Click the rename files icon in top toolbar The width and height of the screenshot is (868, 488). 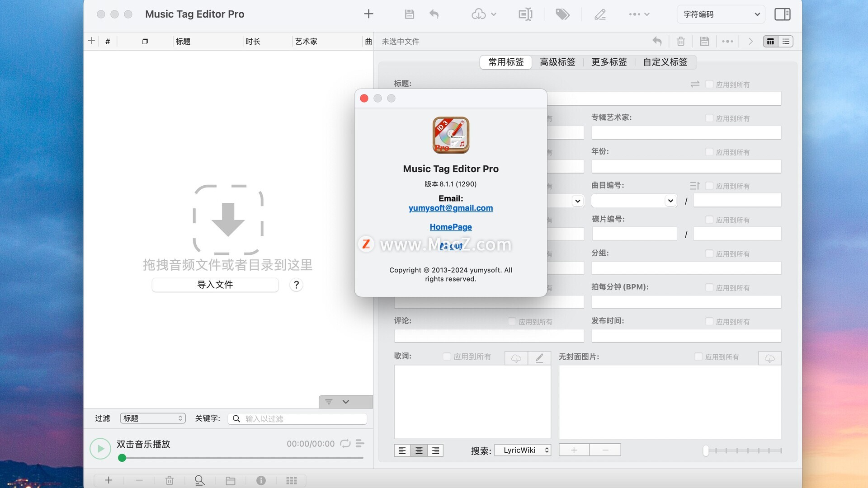tap(525, 14)
